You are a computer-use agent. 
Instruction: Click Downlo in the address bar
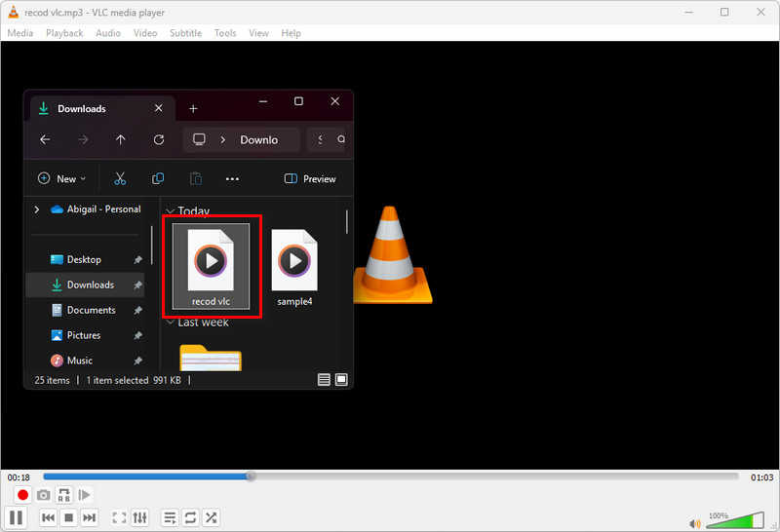pyautogui.click(x=258, y=139)
